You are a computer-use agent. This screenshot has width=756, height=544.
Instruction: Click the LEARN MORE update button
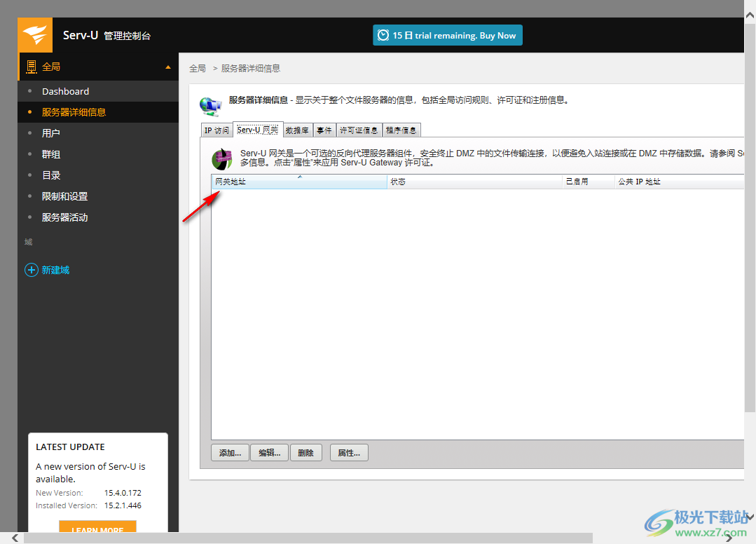pos(97,526)
